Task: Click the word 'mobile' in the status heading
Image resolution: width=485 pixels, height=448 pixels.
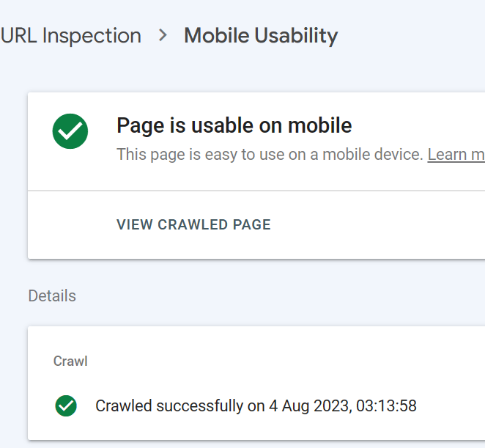Action: (x=320, y=125)
